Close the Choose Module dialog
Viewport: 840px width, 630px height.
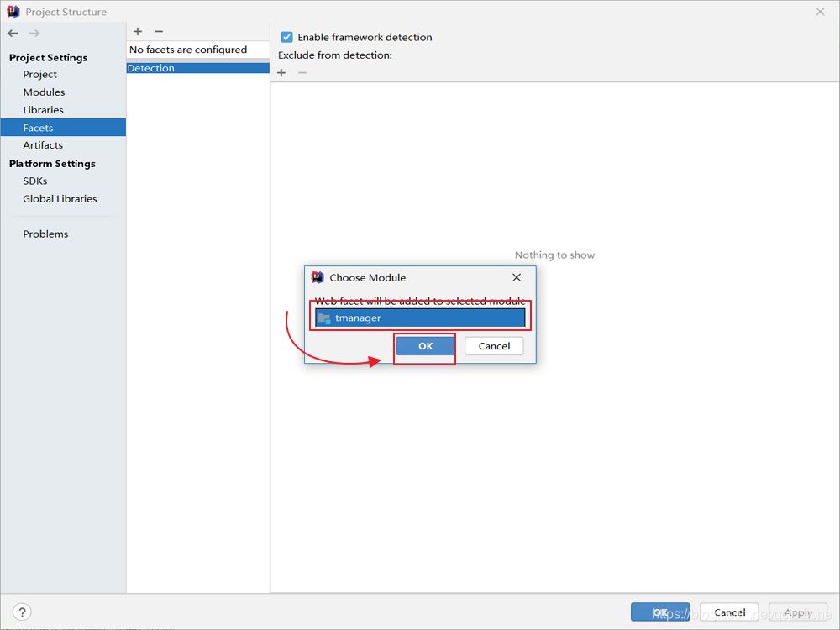tap(517, 277)
